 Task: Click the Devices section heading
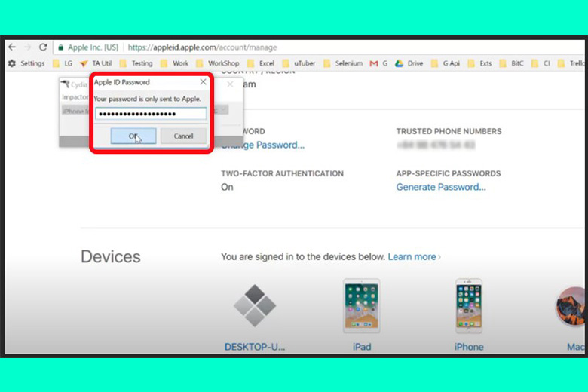[111, 256]
